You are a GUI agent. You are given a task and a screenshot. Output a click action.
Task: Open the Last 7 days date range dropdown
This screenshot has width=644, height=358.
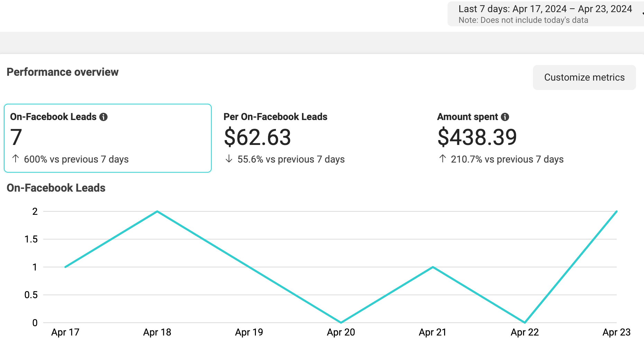pos(545,14)
